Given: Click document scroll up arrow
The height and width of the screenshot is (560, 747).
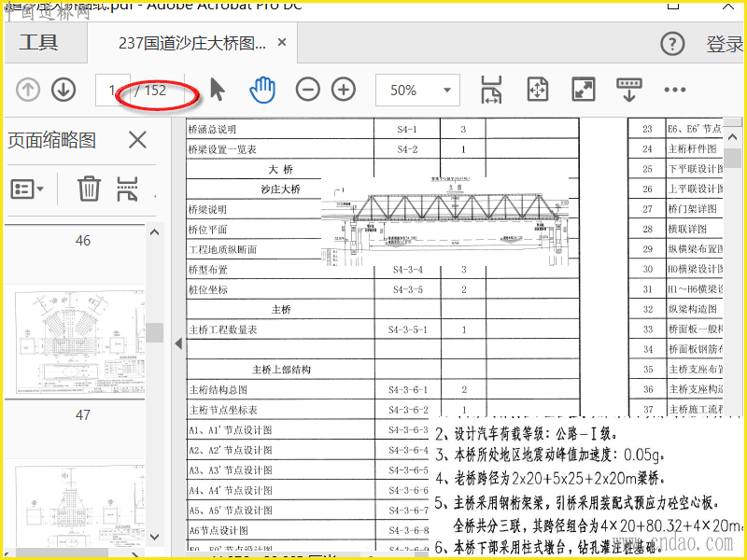Looking at the screenshot, I should click(x=733, y=136).
